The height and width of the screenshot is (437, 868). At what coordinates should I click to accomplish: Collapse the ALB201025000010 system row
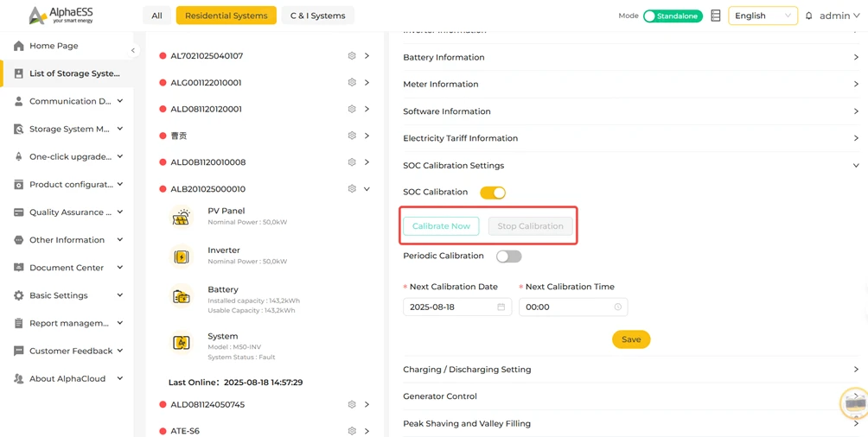point(367,188)
